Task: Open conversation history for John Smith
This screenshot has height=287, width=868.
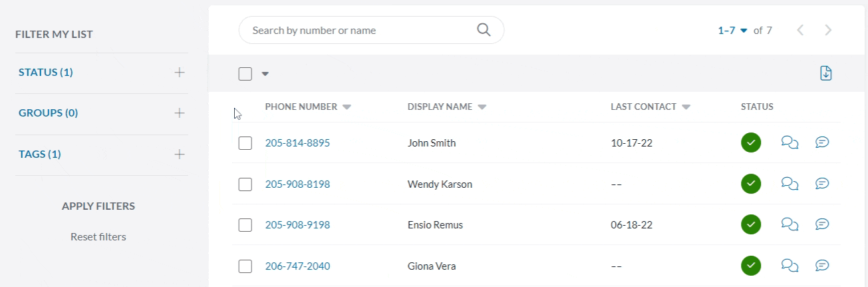Action: pyautogui.click(x=790, y=143)
